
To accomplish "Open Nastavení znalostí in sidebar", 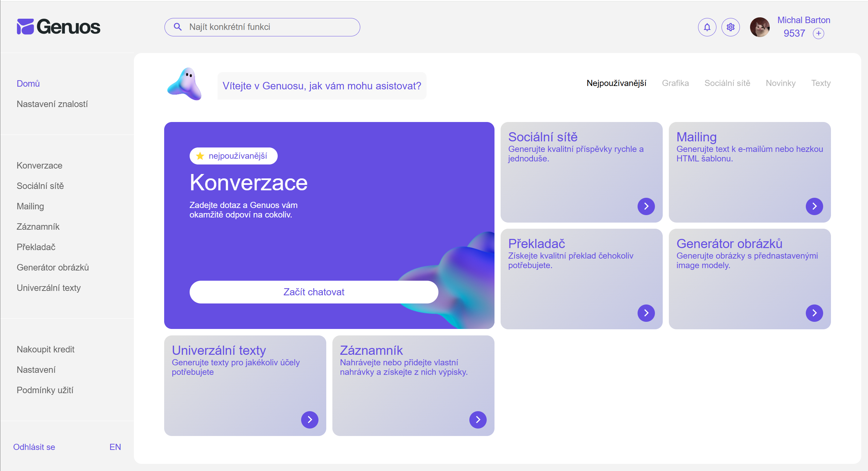I will click(x=52, y=104).
